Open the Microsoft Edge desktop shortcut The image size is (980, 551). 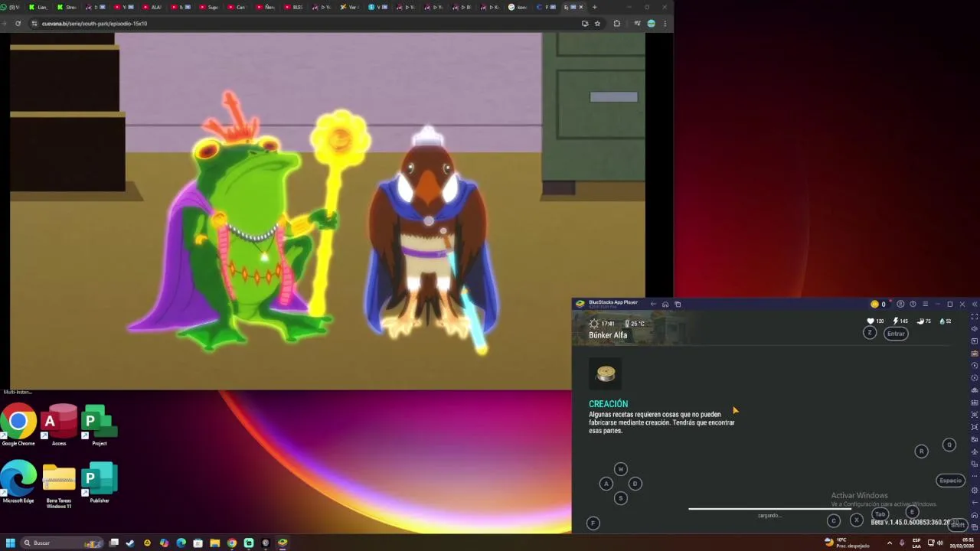(18, 483)
